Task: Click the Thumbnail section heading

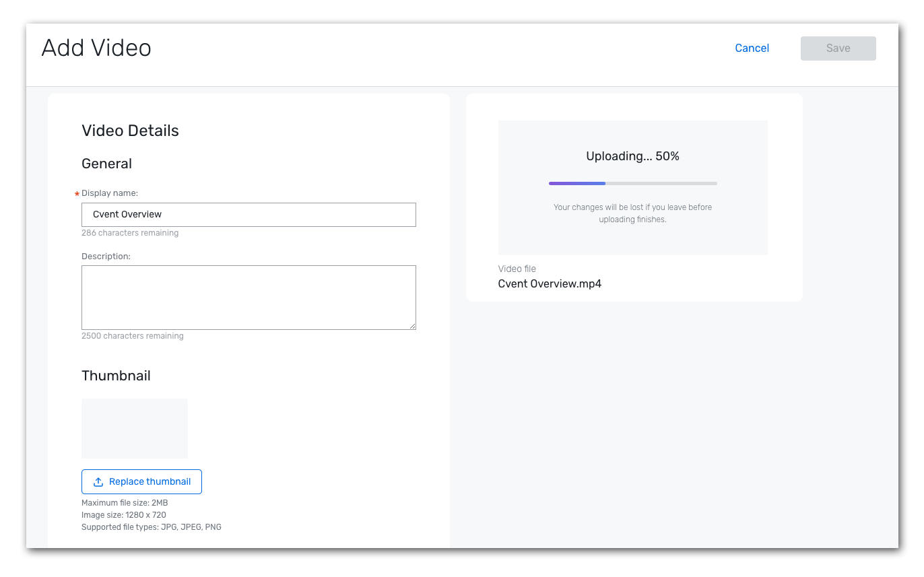Action: point(116,376)
